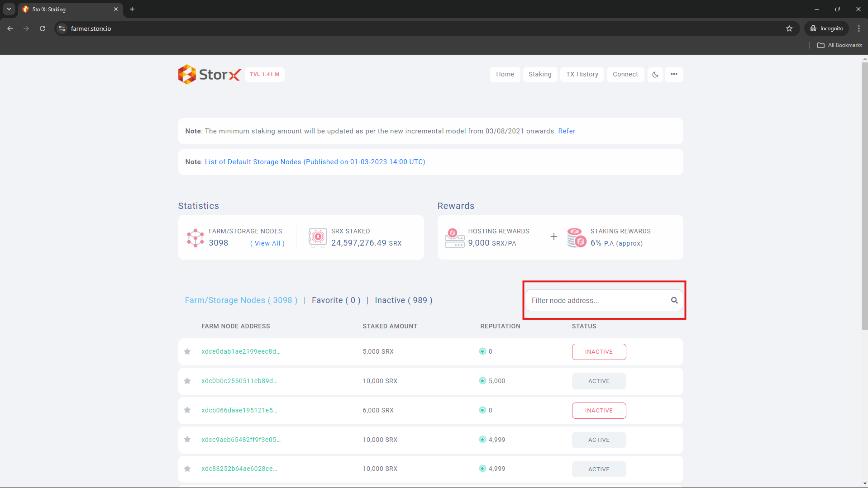Expand All Bookmarks
The image size is (868, 488).
839,45
